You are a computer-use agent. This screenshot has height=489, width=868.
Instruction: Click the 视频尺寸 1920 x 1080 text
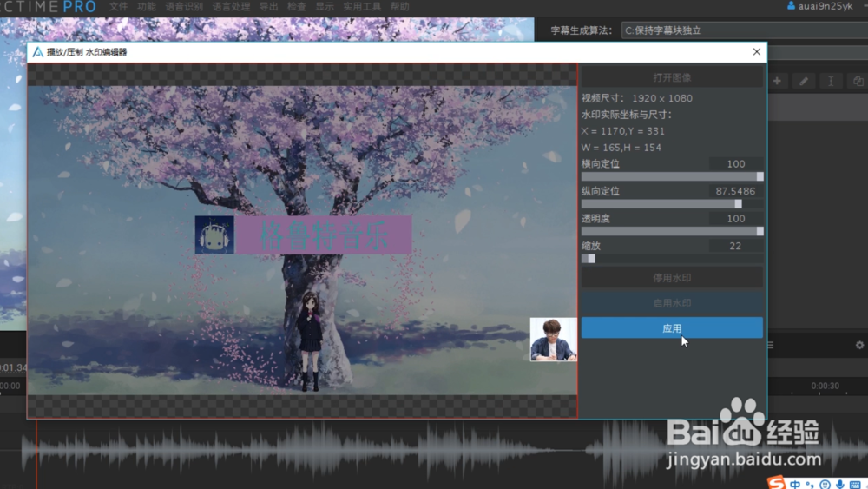tap(636, 98)
